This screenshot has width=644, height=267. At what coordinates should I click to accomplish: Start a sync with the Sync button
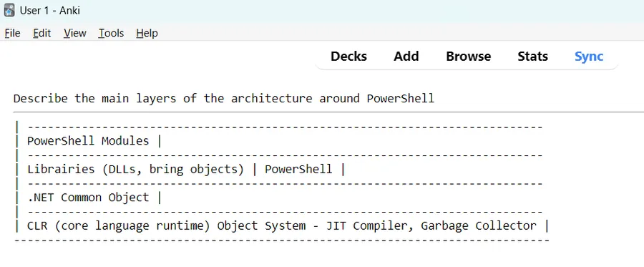(589, 57)
